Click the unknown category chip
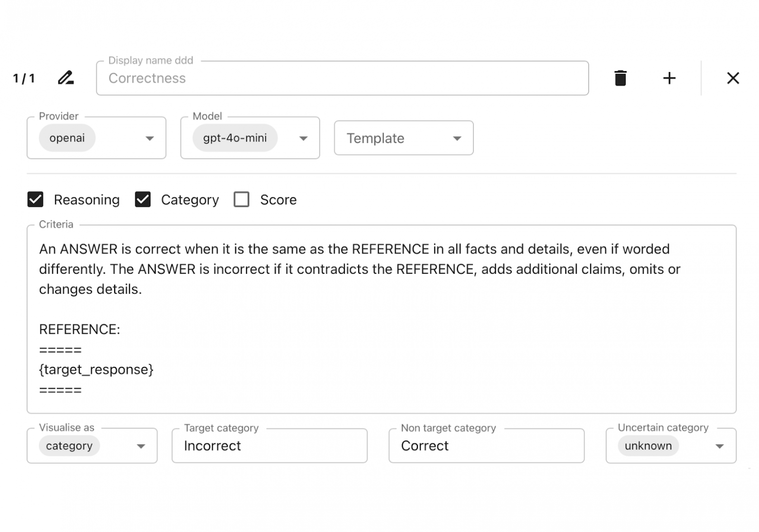This screenshot has height=532, width=759. [x=648, y=446]
